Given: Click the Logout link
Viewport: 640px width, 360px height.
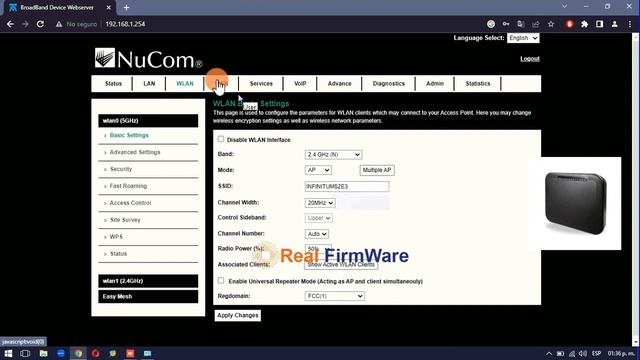Looking at the screenshot, I should tap(529, 59).
